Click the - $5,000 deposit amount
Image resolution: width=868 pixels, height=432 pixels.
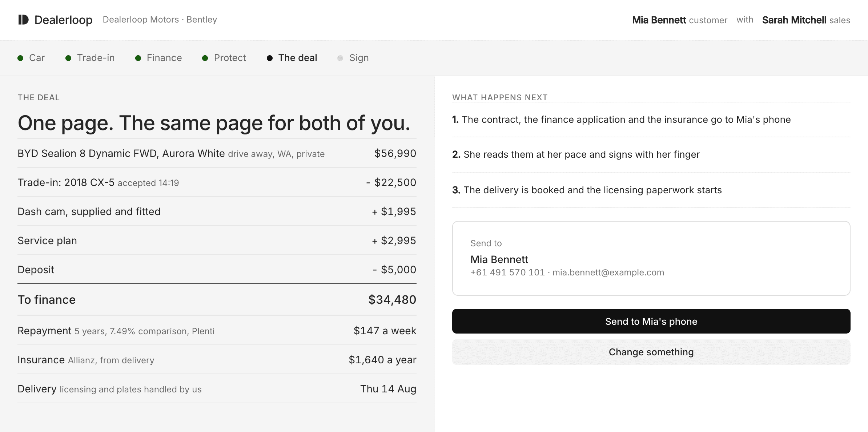[x=394, y=270]
